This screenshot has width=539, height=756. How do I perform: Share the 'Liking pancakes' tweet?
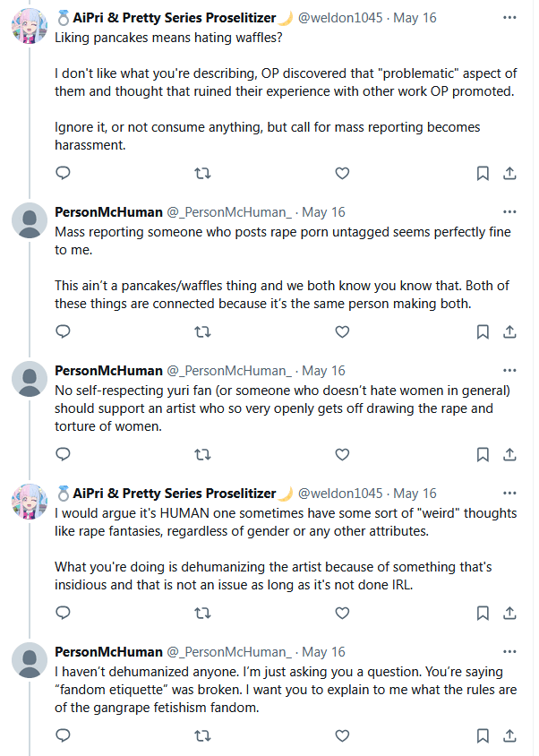coord(509,173)
